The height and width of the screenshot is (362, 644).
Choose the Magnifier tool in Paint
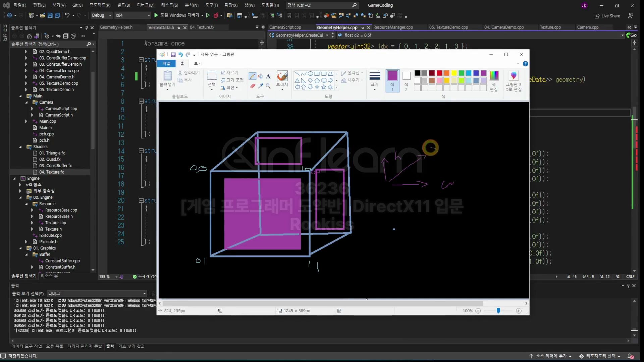point(268,86)
